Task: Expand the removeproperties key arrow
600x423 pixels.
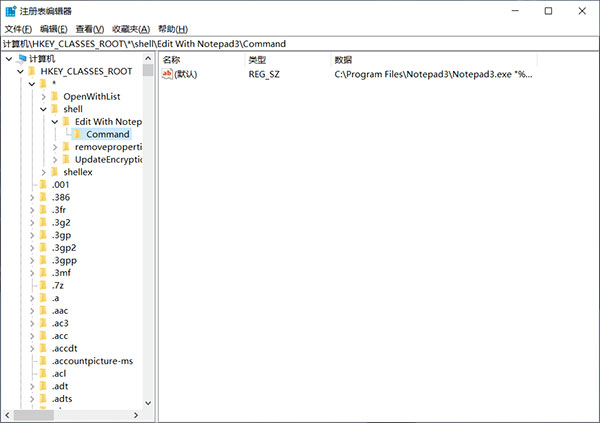Action: pos(55,147)
